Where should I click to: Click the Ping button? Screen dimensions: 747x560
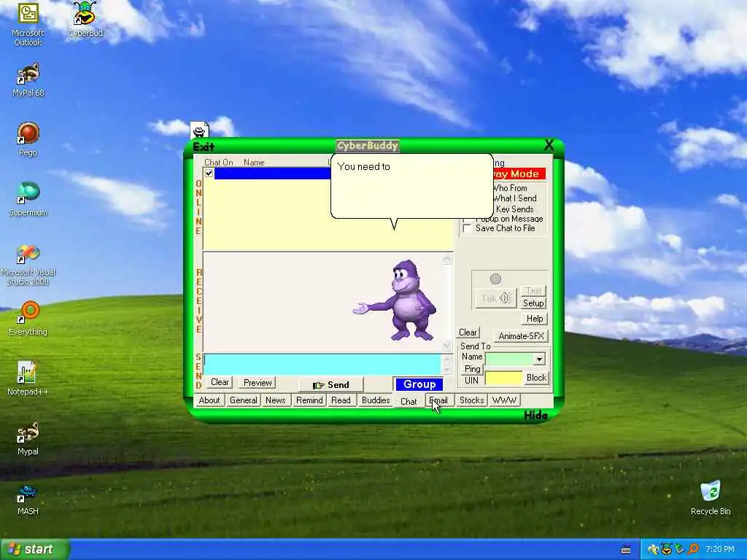point(472,369)
